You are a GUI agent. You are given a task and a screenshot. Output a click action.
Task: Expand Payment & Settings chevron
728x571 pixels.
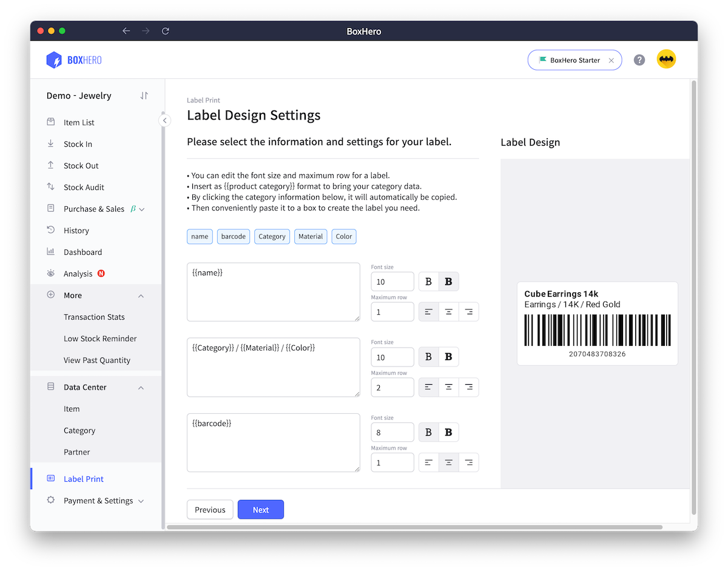[141, 501]
